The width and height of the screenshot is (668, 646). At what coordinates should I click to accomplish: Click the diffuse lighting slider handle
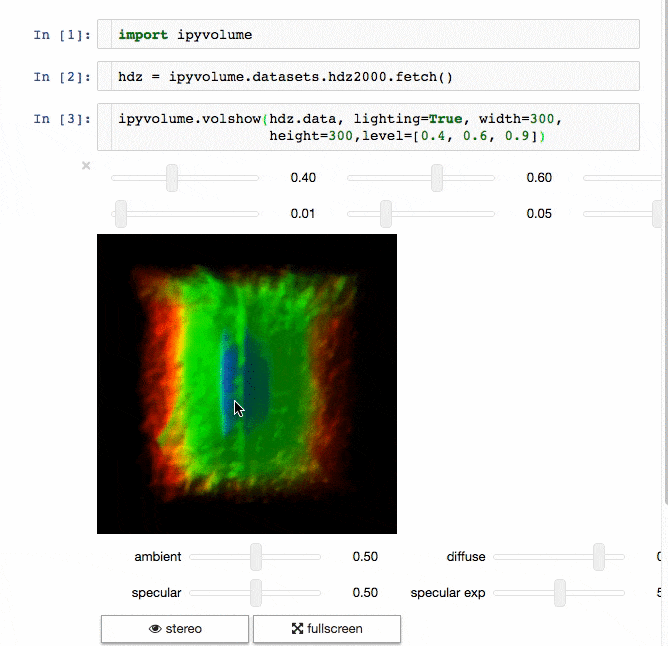pyautogui.click(x=598, y=557)
